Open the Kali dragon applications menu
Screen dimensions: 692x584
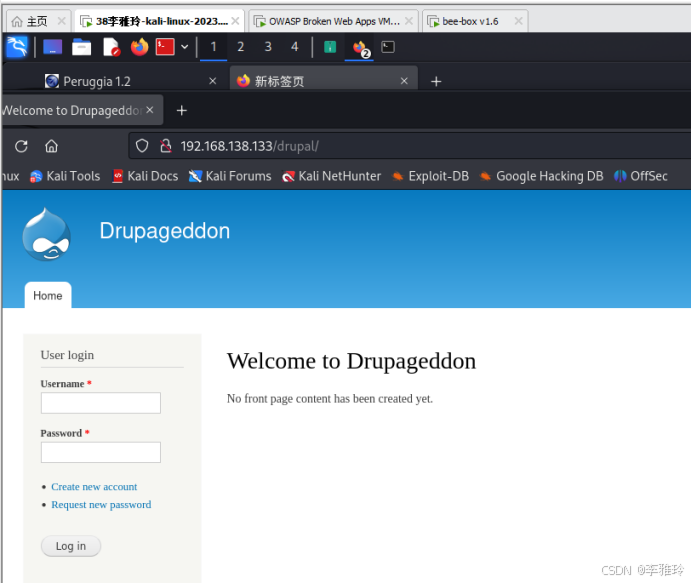(x=17, y=47)
